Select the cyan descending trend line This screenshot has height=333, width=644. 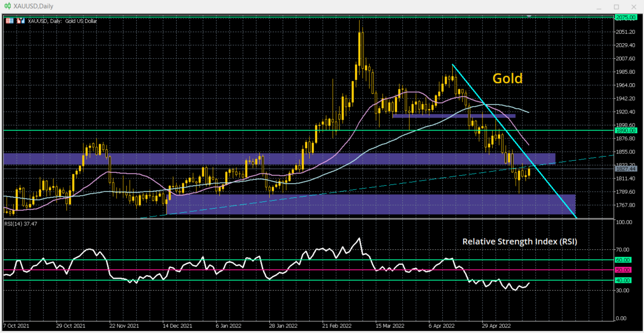[x=515, y=140]
